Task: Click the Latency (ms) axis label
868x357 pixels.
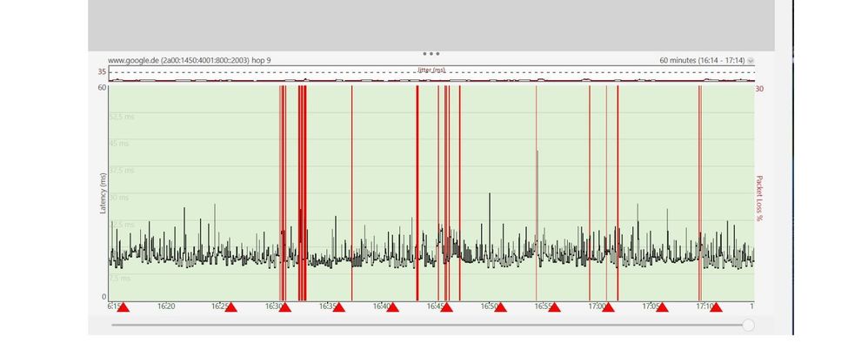Action: [103, 193]
